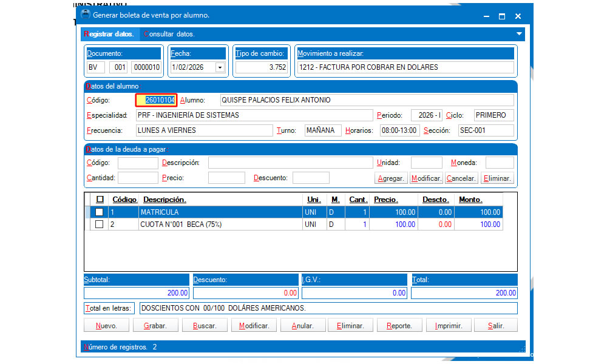Check the CUOTA N°001 BECA row checkbox
Image resolution: width=607 pixels, height=364 pixels.
click(99, 224)
